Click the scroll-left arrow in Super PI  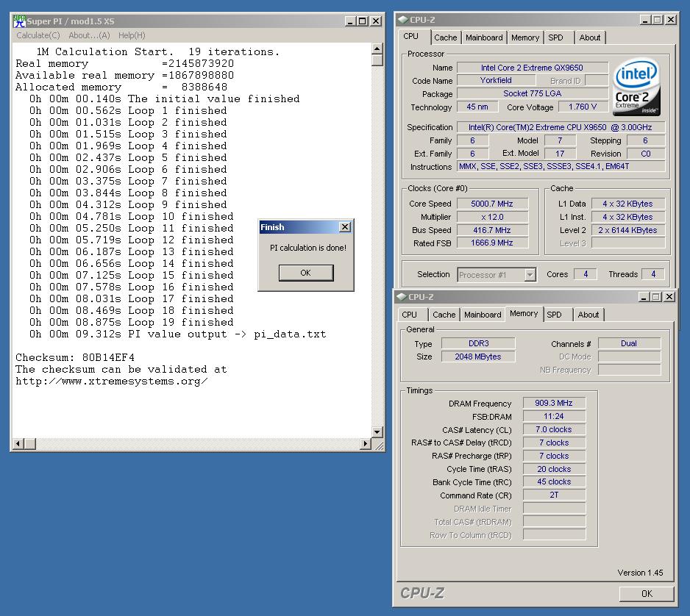[18, 444]
